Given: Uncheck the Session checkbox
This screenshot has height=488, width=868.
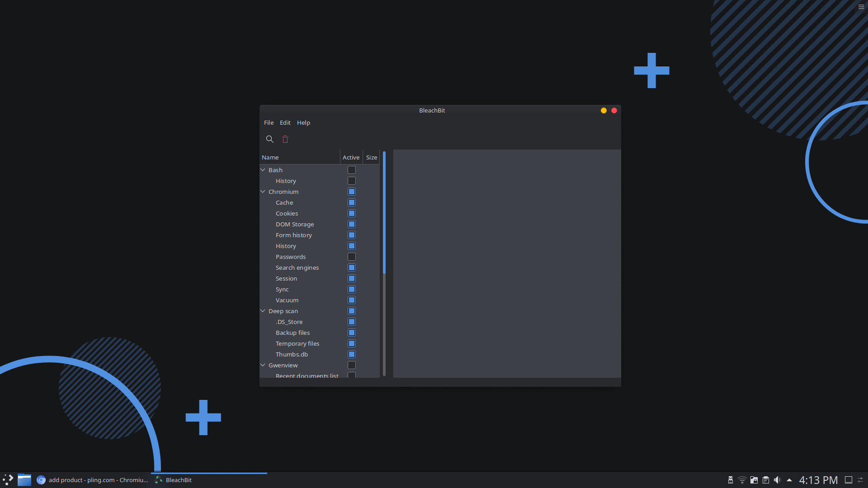Looking at the screenshot, I should point(352,278).
